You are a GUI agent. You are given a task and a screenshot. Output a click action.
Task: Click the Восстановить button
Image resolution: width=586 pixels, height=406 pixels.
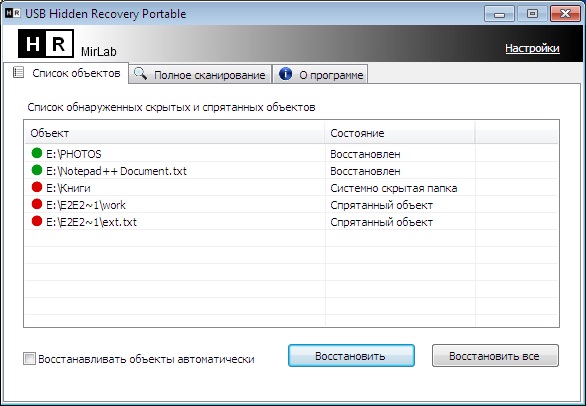(x=351, y=356)
